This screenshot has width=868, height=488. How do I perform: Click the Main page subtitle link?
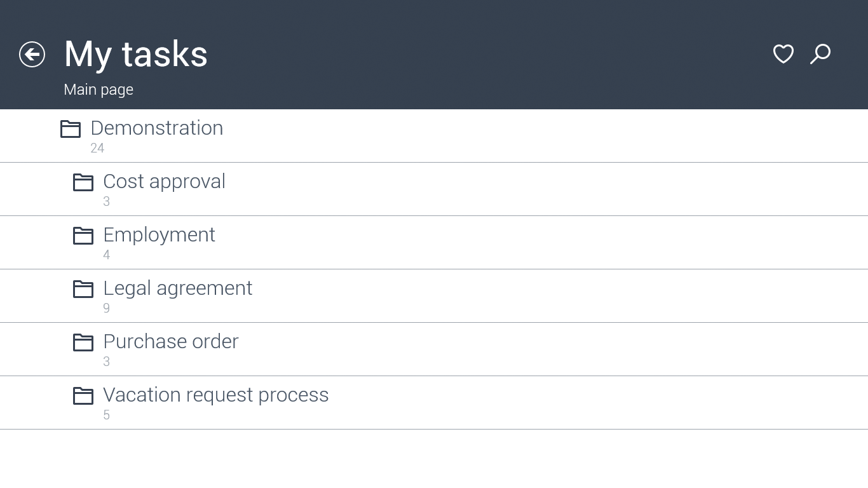tap(98, 90)
